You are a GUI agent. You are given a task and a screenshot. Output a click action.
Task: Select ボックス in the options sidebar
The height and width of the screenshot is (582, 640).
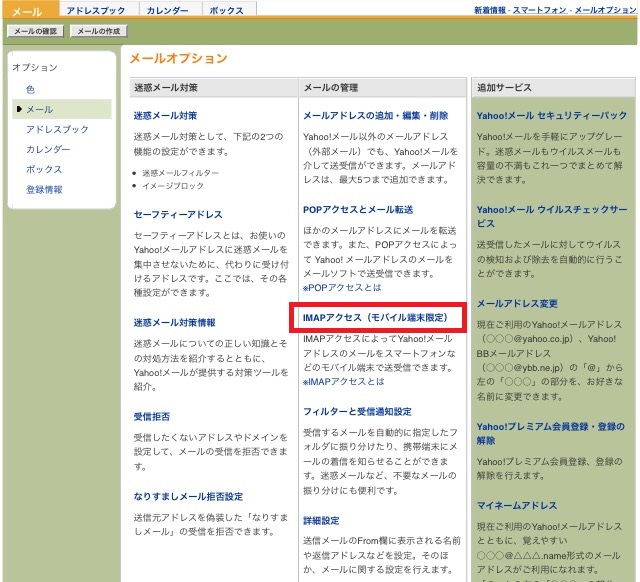pos(44,169)
